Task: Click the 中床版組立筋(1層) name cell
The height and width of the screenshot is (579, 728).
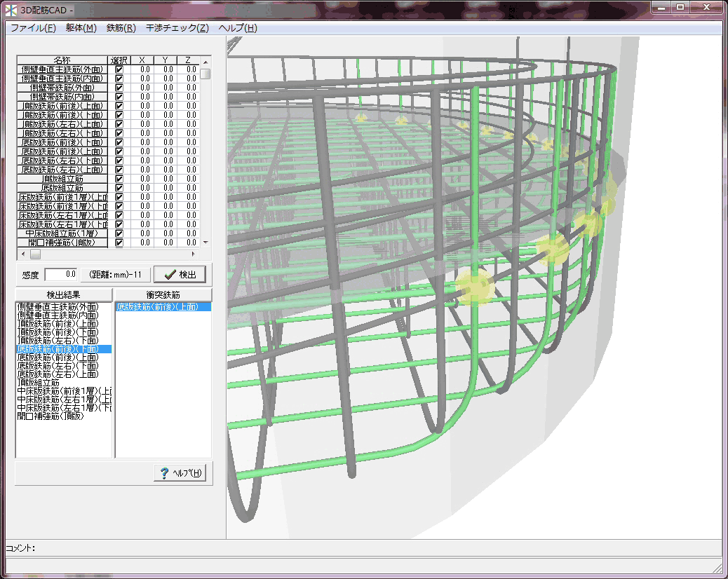Action: coord(62,233)
